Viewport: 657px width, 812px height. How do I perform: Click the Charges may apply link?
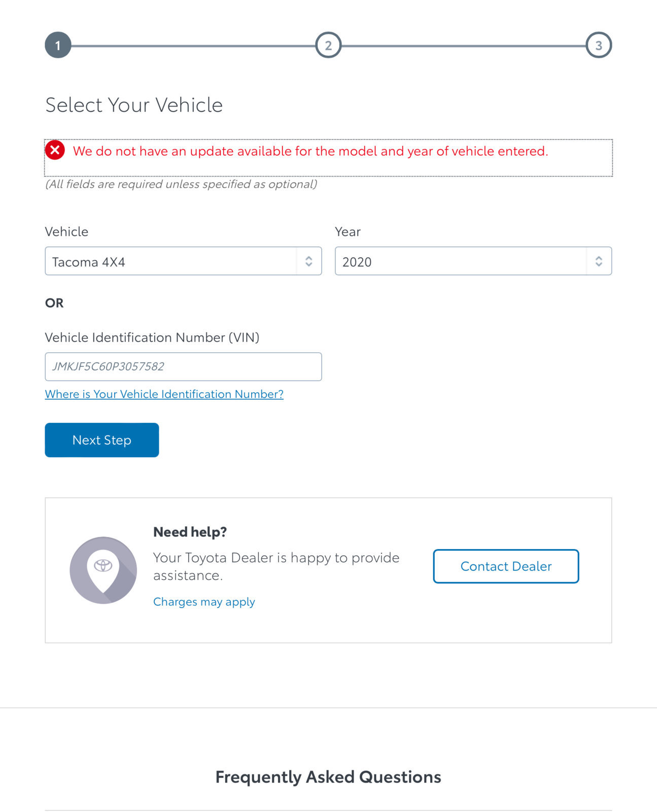pyautogui.click(x=204, y=602)
